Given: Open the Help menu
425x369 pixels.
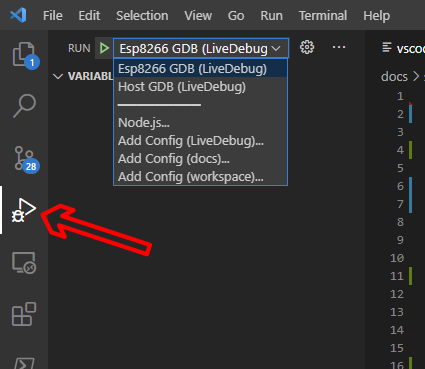Looking at the screenshot, I should point(377,16).
